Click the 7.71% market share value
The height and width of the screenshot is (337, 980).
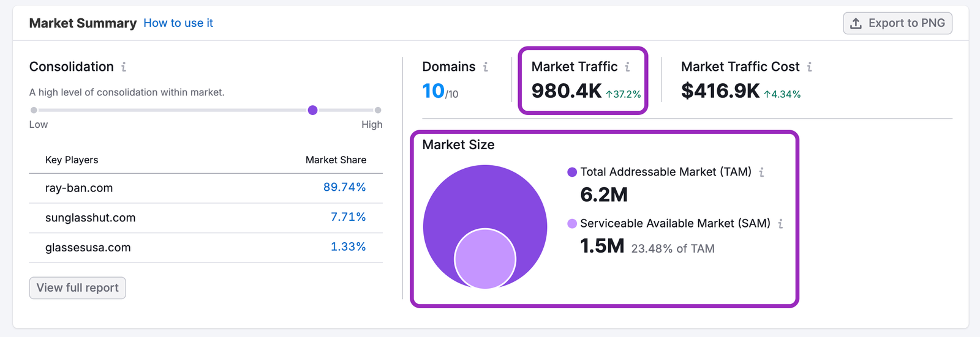coord(348,217)
